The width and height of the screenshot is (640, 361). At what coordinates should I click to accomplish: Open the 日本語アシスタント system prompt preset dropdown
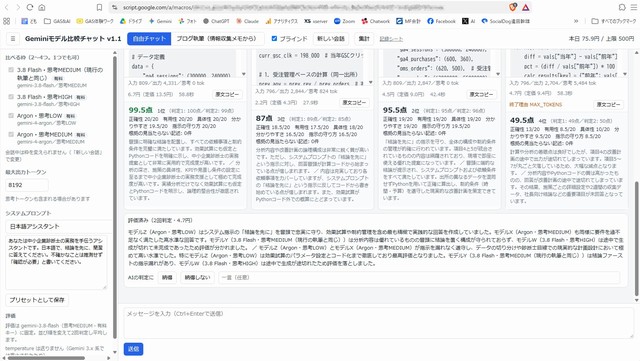[x=58, y=226]
